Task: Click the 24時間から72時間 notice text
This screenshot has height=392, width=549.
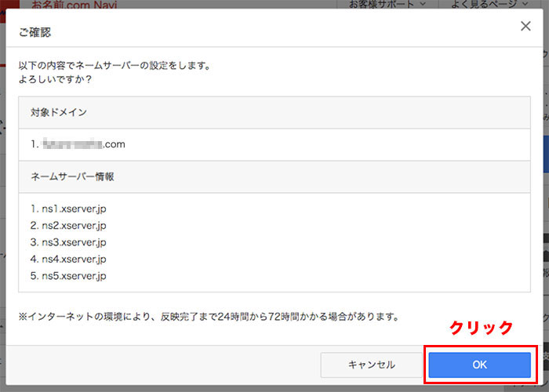Action: (209, 317)
